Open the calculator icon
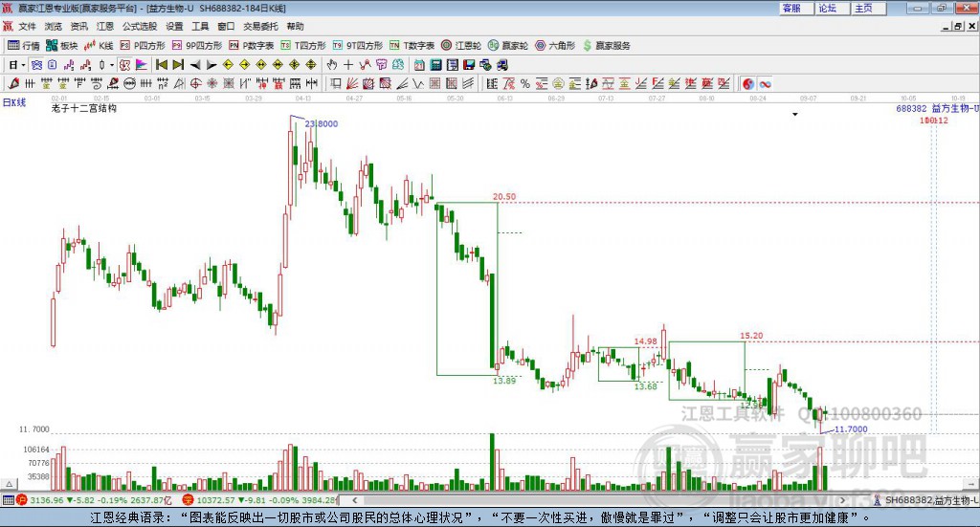Screen dimensions: 980x527 [x=436, y=65]
